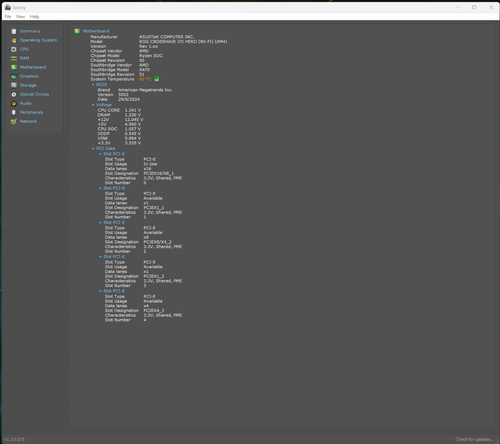
Task: Select the Storage sidebar icon
Action: 14,85
